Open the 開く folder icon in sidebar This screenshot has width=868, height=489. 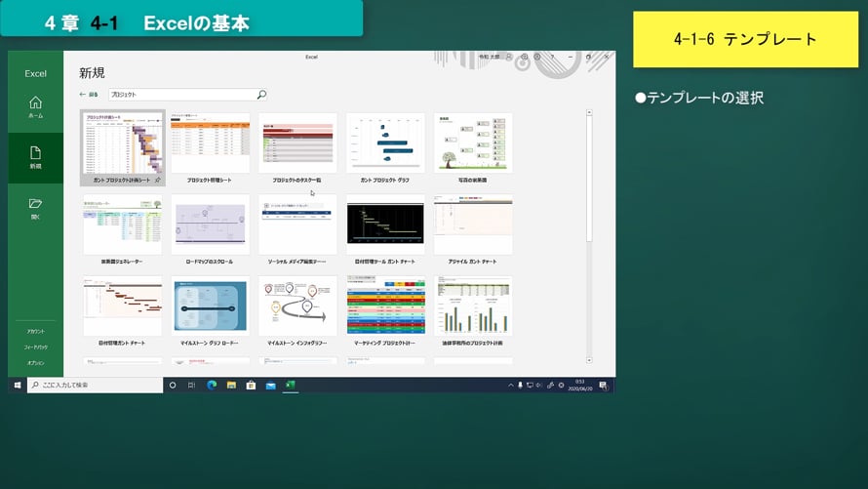(x=35, y=208)
